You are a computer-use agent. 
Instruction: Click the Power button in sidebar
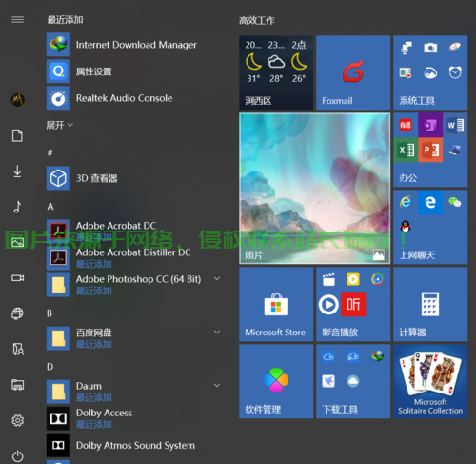pos(17,456)
